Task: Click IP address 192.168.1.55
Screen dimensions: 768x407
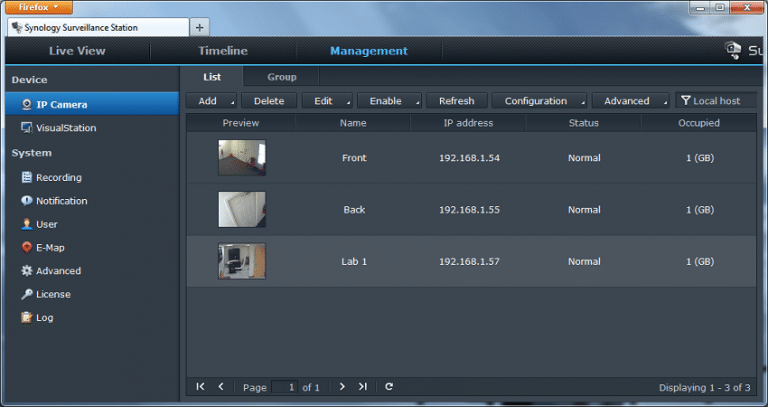Action: tap(469, 210)
